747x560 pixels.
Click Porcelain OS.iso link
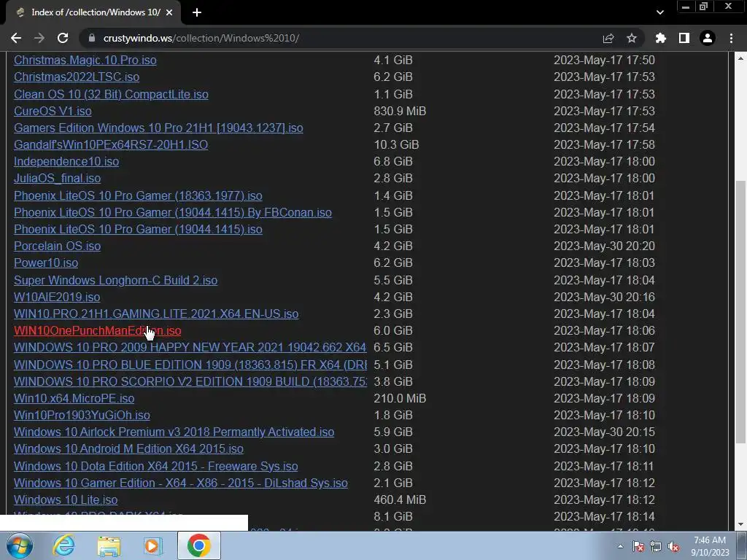click(x=57, y=246)
